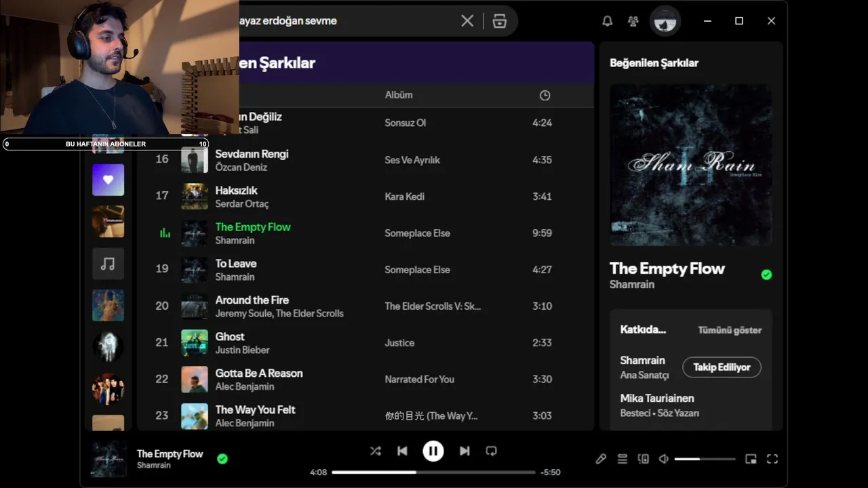Open Shamrain listed as Ana Sanatçı in credits
The width and height of the screenshot is (868, 488).
click(642, 361)
